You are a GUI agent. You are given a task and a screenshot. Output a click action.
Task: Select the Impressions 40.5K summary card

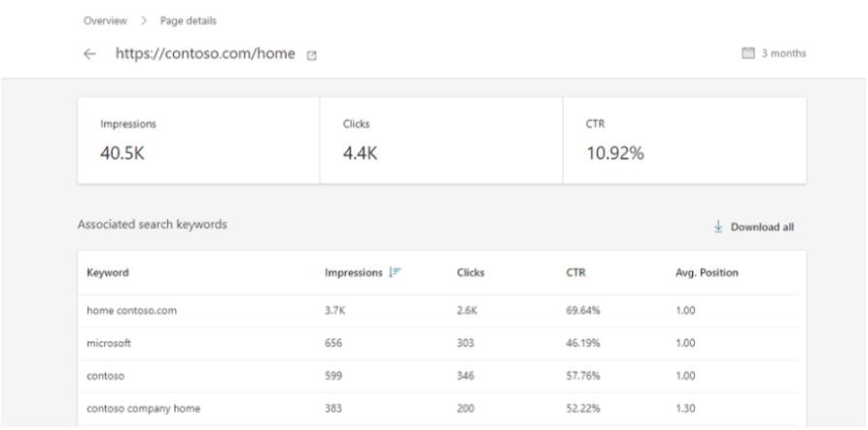(198, 140)
